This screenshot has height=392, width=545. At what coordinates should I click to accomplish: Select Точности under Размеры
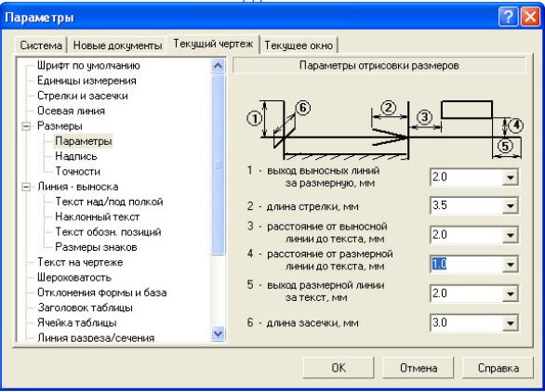click(x=77, y=172)
